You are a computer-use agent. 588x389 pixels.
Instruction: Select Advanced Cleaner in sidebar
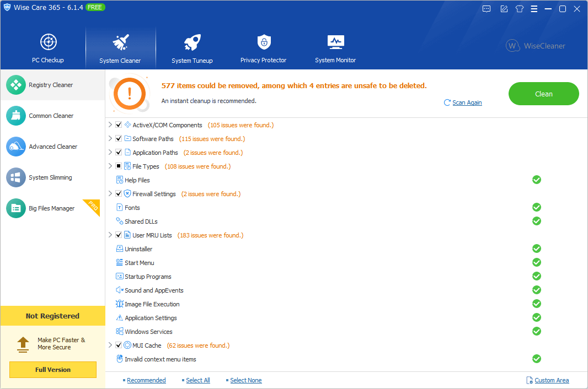pos(53,147)
